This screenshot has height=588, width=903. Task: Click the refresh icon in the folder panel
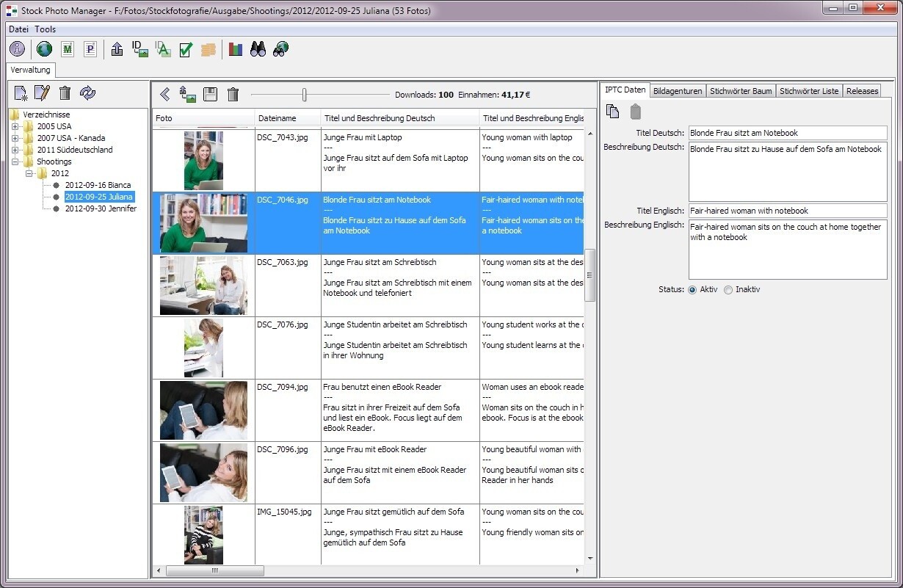pyautogui.click(x=87, y=92)
